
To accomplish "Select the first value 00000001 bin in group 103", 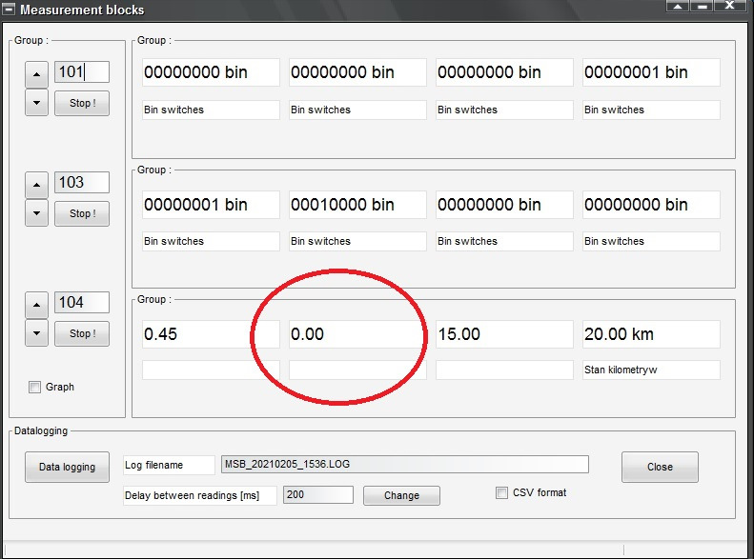I will click(211, 205).
